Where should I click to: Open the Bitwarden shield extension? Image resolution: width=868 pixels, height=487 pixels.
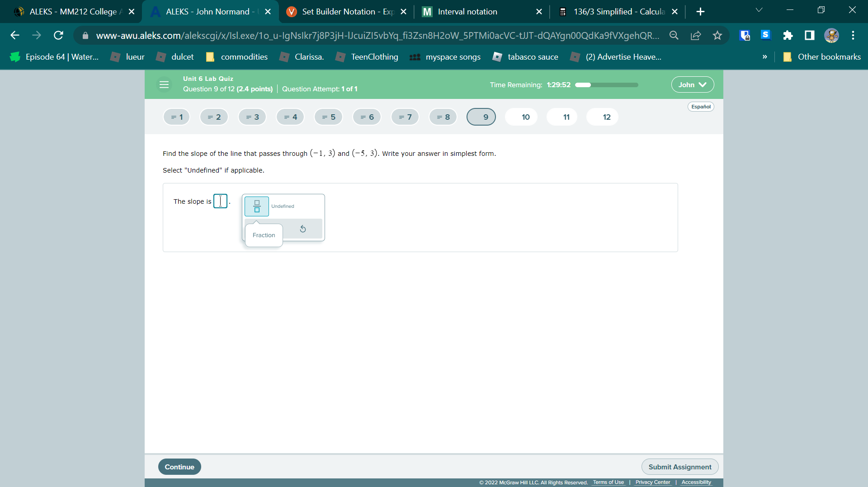[745, 35]
